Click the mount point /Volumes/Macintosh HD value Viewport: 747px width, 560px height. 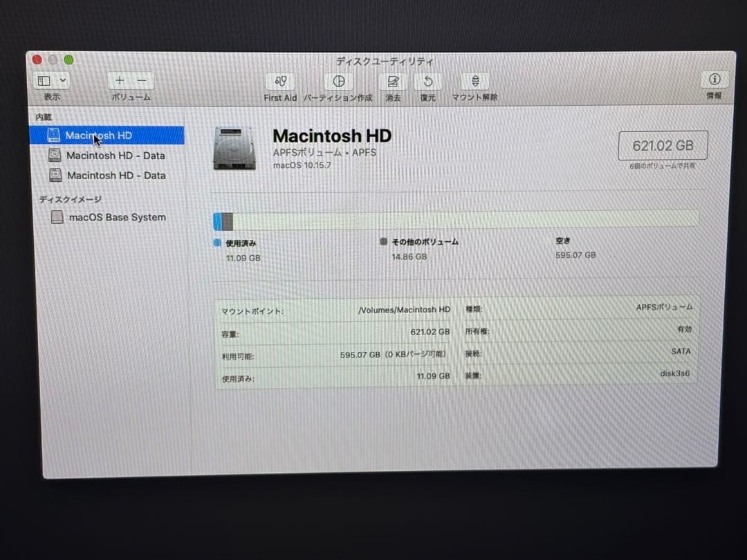[404, 310]
